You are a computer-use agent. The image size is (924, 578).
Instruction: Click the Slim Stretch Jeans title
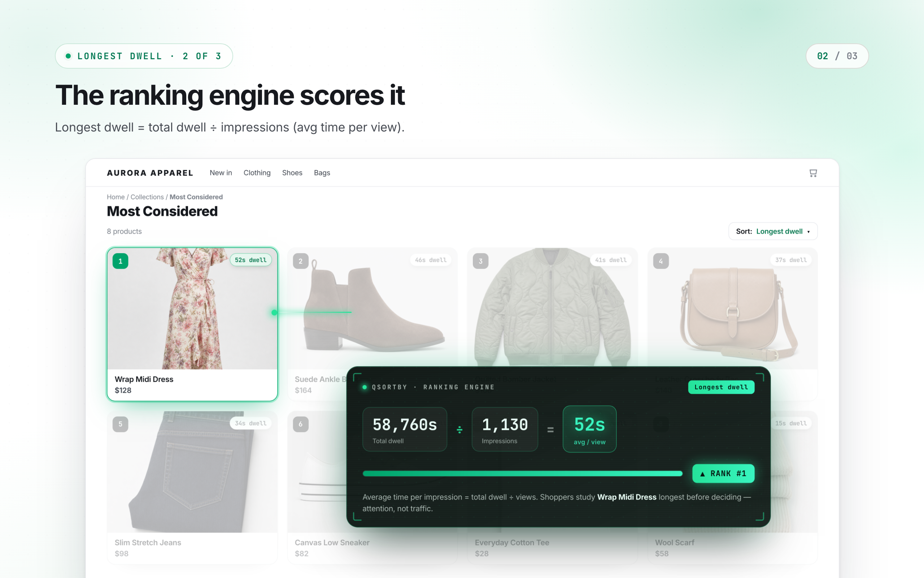(x=148, y=543)
